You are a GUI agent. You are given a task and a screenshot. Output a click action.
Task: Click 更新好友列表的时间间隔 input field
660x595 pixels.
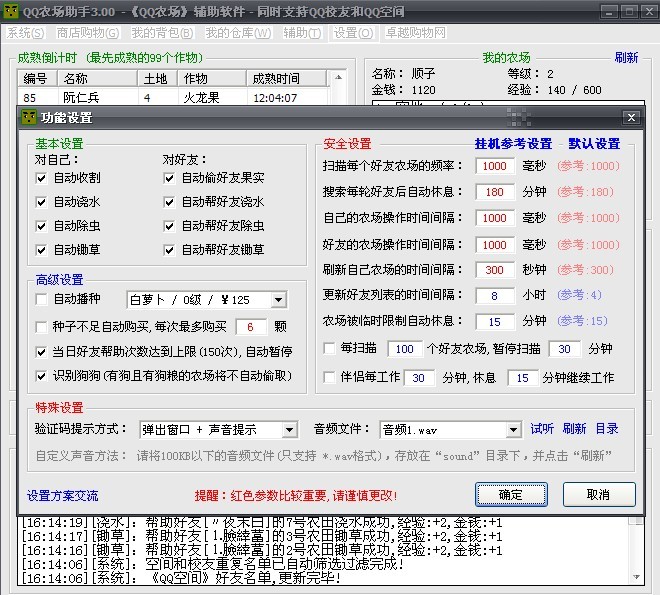point(495,296)
